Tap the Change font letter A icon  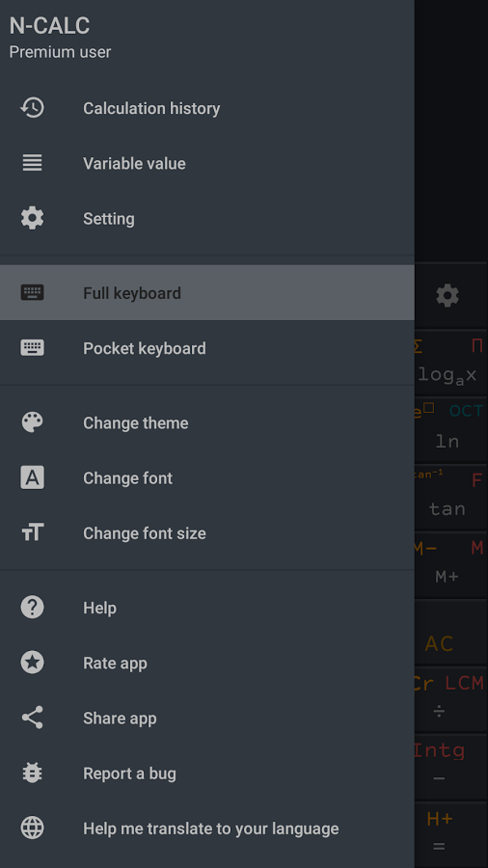coord(32,477)
